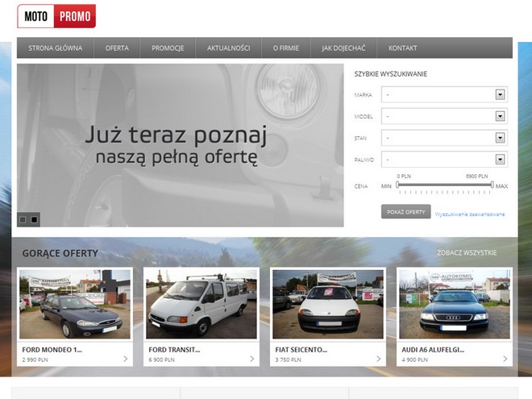Image resolution: width=532 pixels, height=399 pixels.
Task: Click the Moto Promo logo
Action: click(56, 16)
